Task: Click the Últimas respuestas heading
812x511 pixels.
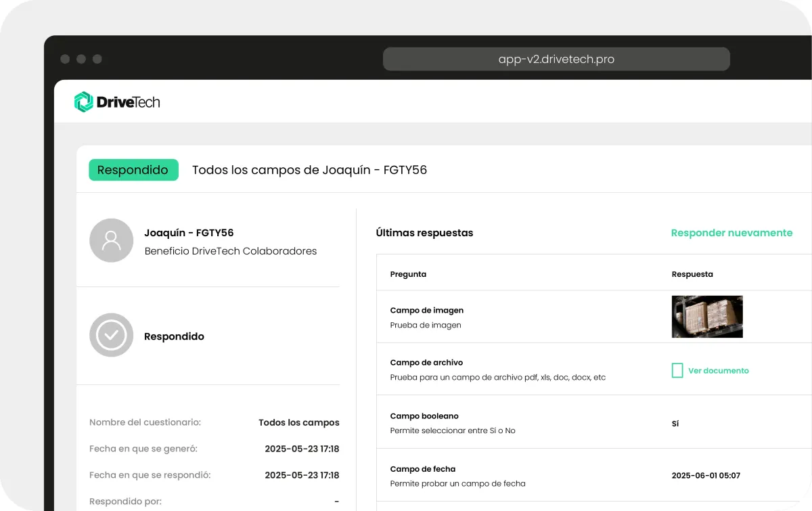Action: (424, 233)
